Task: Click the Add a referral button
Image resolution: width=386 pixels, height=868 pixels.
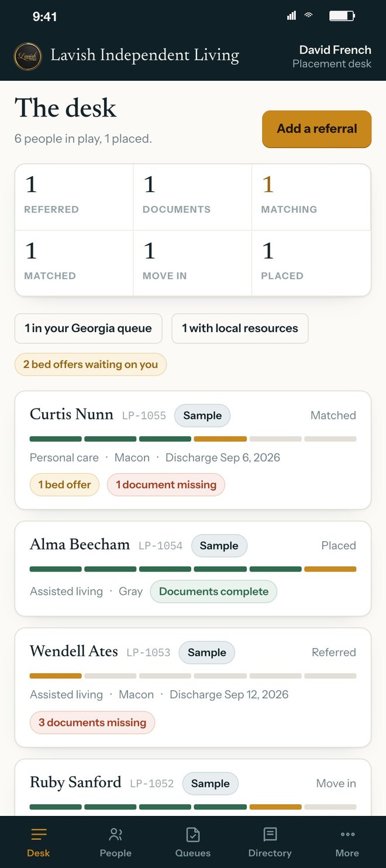Action: click(x=317, y=129)
